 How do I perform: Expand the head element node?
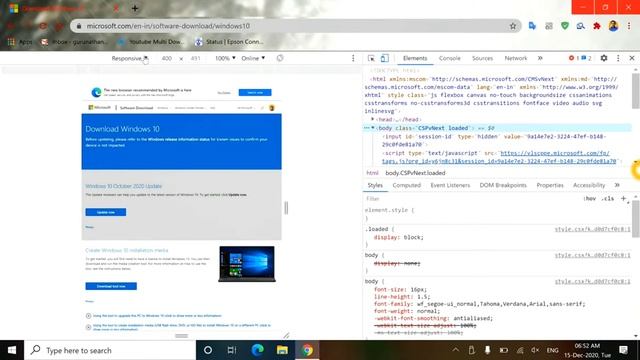click(x=372, y=119)
